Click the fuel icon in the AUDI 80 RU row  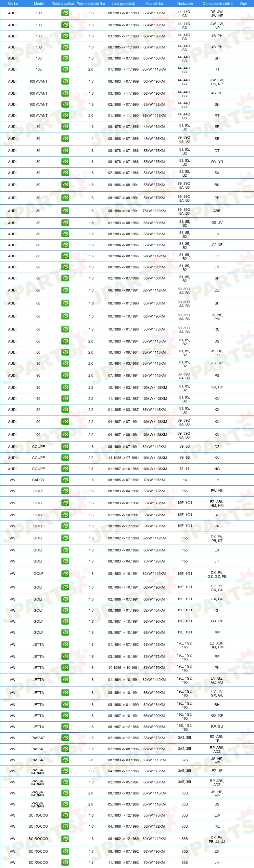point(65,329)
